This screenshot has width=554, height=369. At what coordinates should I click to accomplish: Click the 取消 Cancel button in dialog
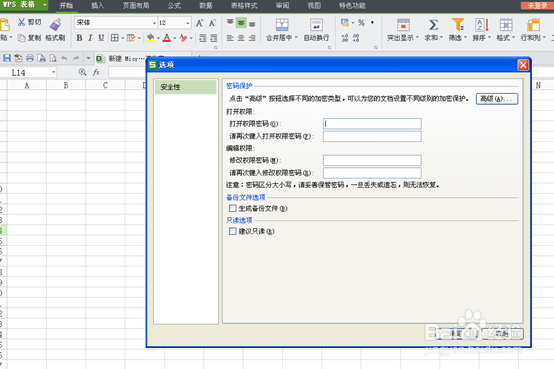pos(502,333)
